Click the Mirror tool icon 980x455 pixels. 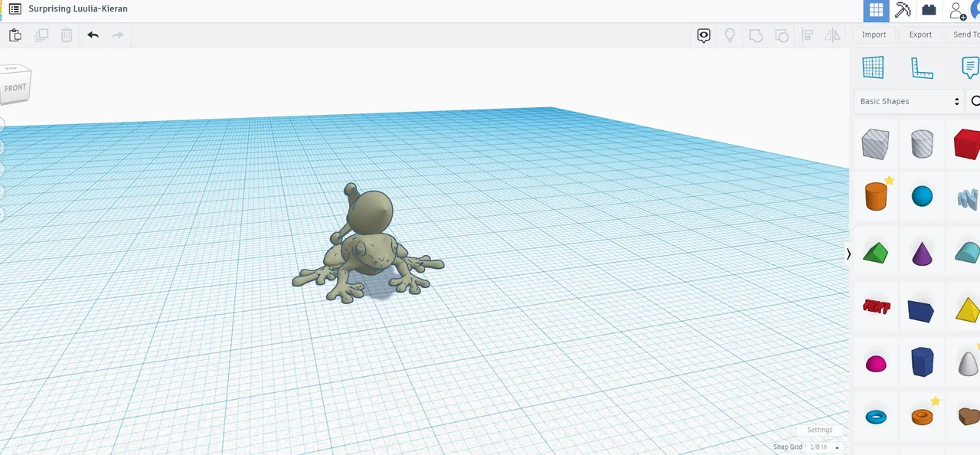coord(832,35)
